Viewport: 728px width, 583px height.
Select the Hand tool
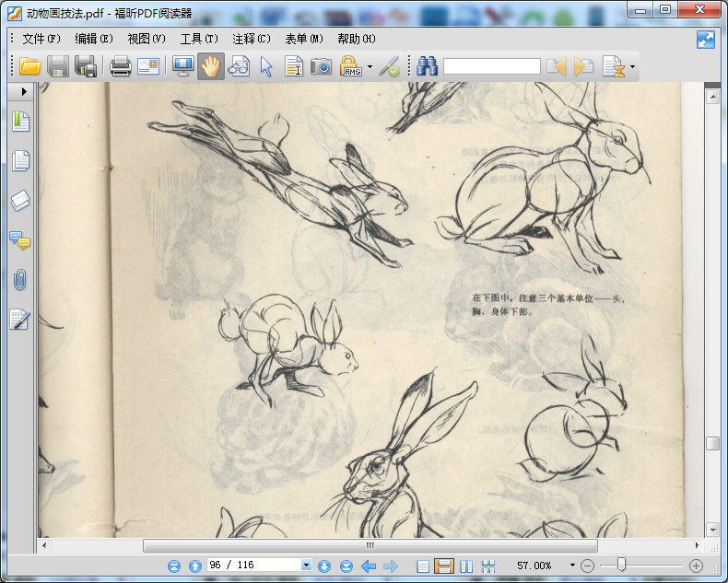(x=211, y=66)
